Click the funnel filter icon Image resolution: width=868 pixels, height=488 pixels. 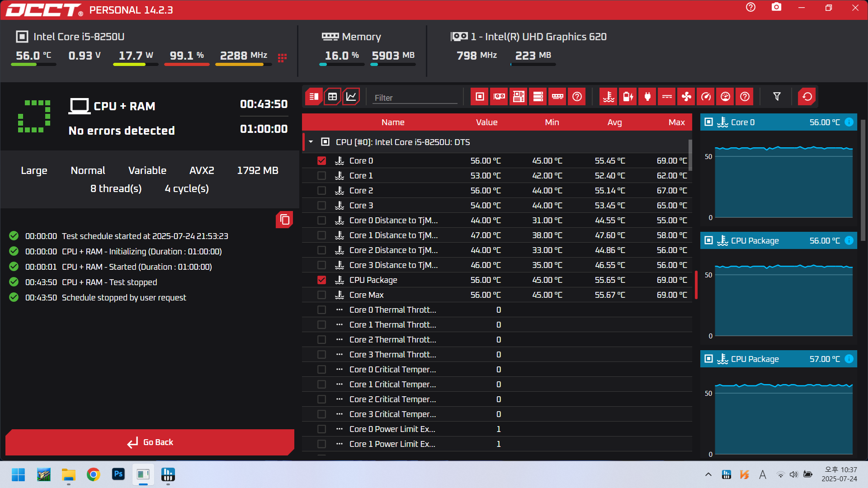point(777,97)
